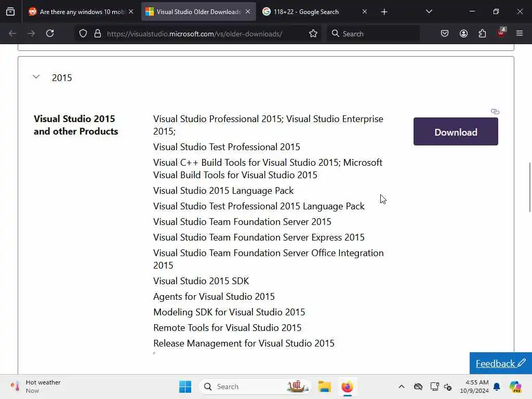Click 'Visual Studio Test Professional 2015 Language Pack'
The image size is (532, 399).
point(259,206)
